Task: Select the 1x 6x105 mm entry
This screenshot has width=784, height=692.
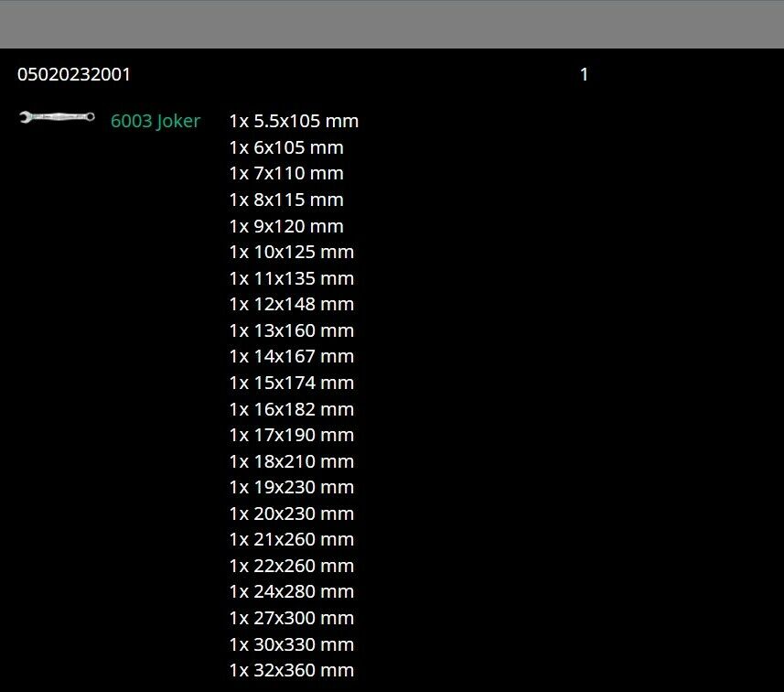Action: click(x=285, y=147)
